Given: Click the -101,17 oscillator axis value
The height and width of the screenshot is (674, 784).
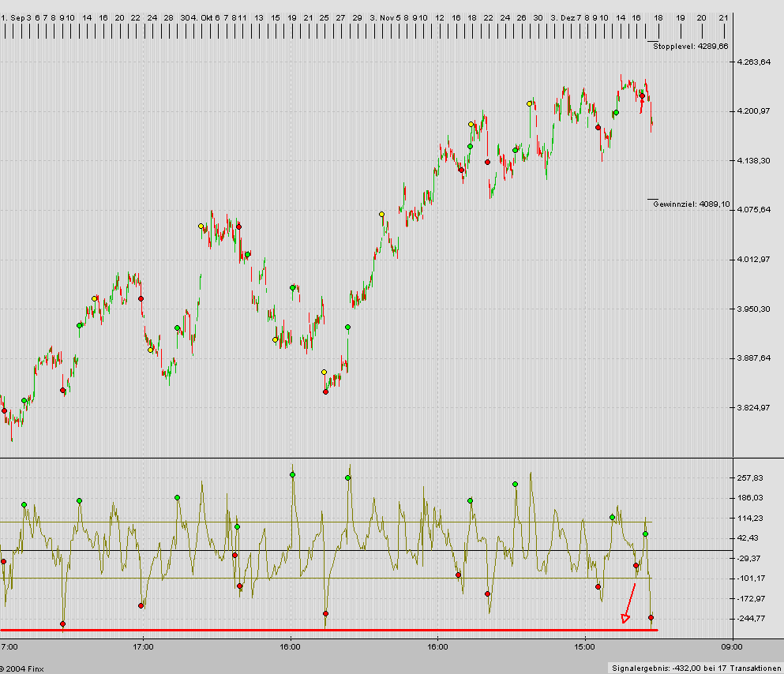Looking at the screenshot, I should click(x=751, y=579).
